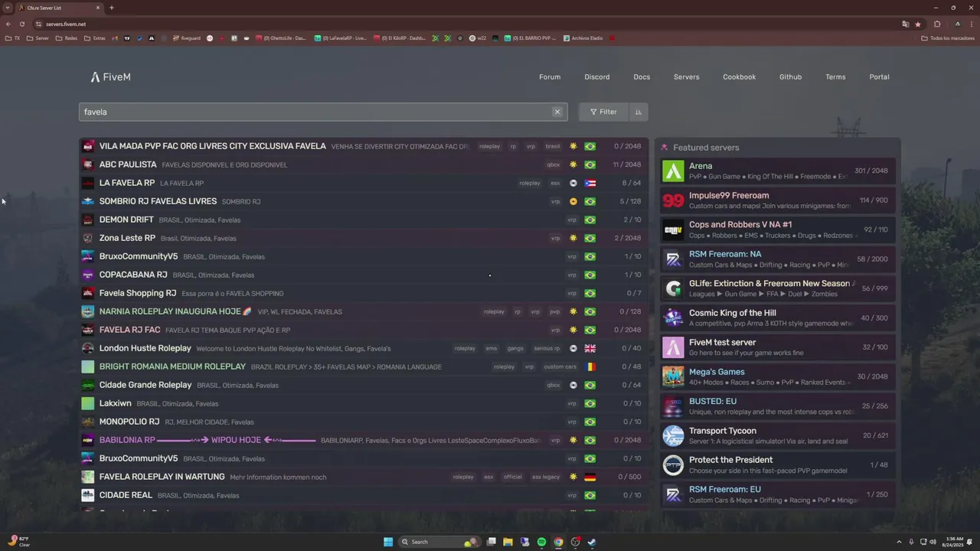Open the BABILONIA RP server
The image size is (980, 551).
[364, 440]
